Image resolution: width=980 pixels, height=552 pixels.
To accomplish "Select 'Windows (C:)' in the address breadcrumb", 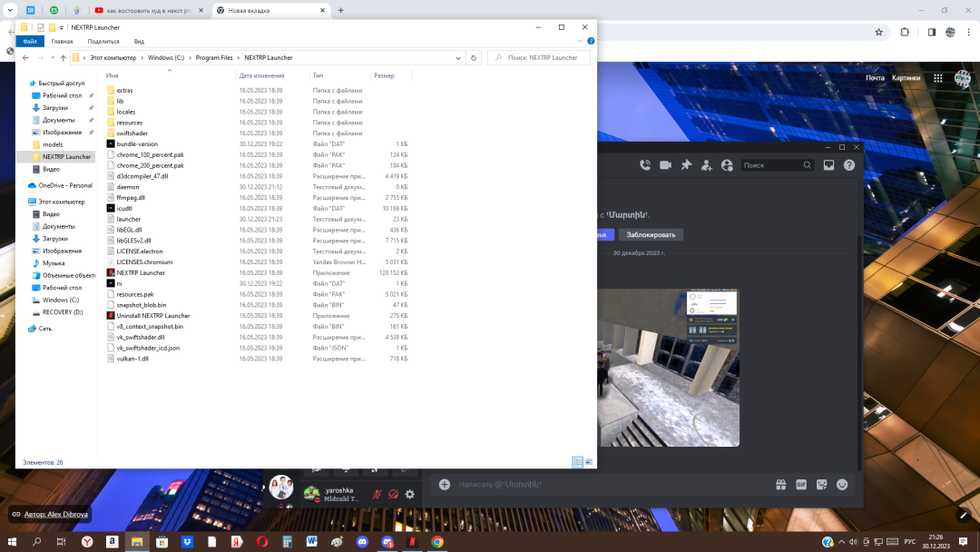I will coord(166,57).
